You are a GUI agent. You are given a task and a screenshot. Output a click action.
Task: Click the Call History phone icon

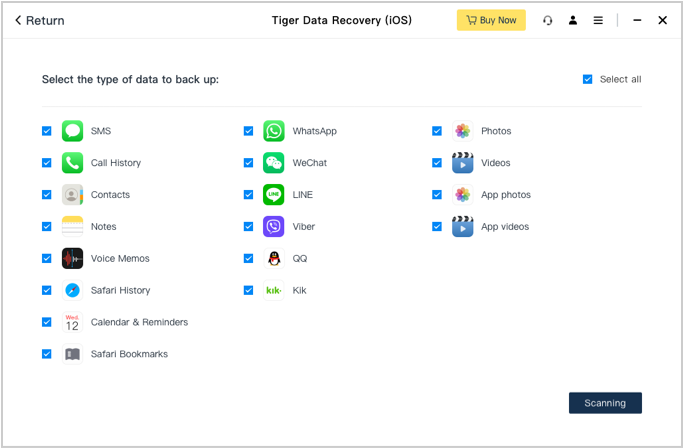tap(72, 163)
